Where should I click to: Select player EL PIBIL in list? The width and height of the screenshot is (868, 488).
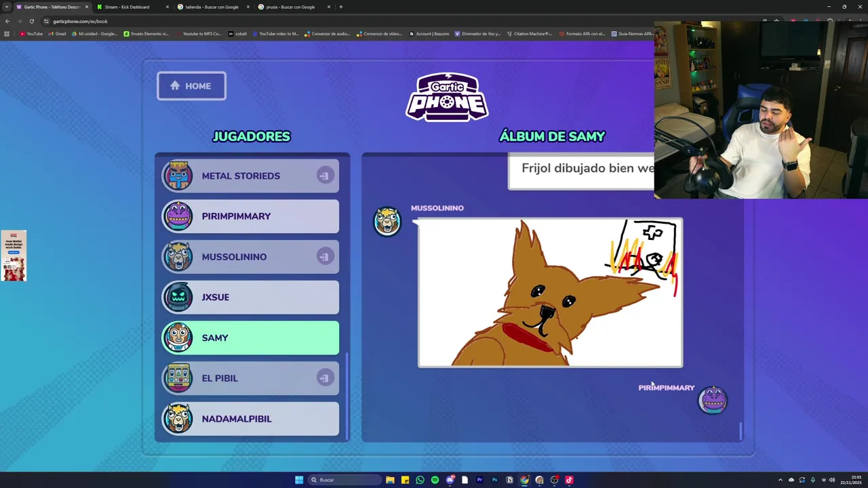point(250,378)
